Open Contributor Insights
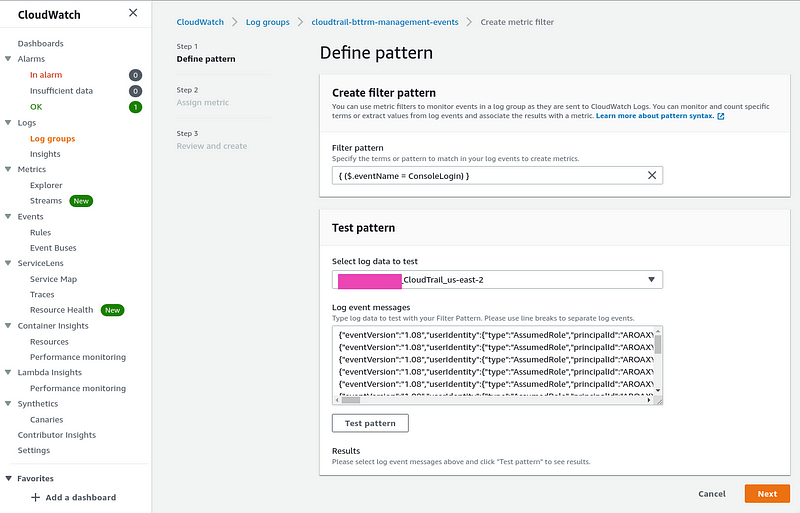 (57, 435)
